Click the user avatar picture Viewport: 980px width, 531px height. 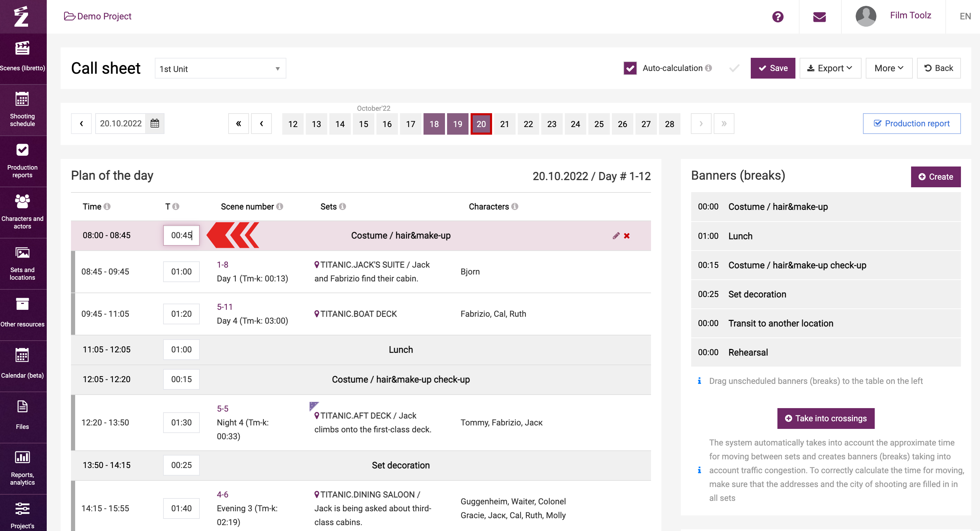(865, 16)
